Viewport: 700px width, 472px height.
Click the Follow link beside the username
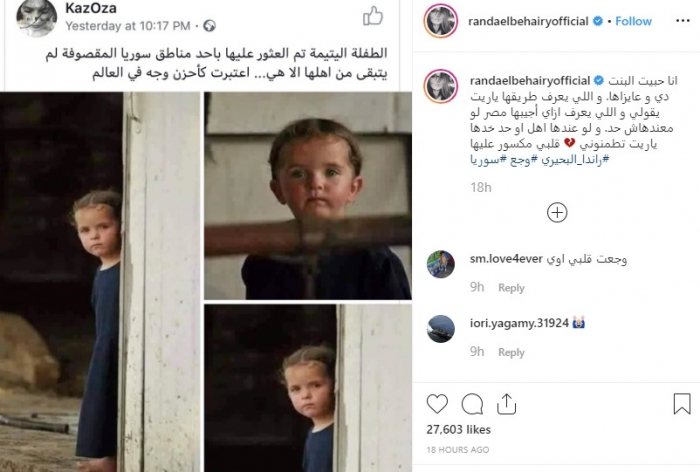click(x=633, y=21)
